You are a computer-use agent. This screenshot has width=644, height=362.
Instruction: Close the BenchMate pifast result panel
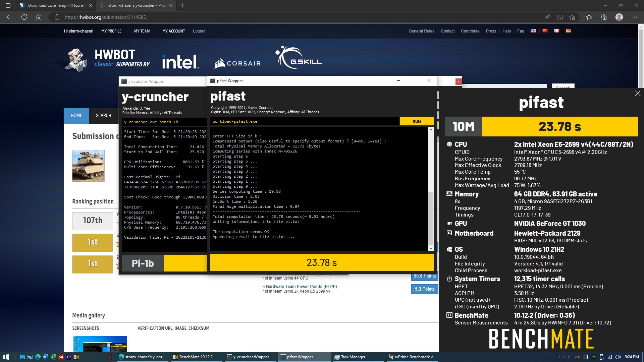[638, 94]
